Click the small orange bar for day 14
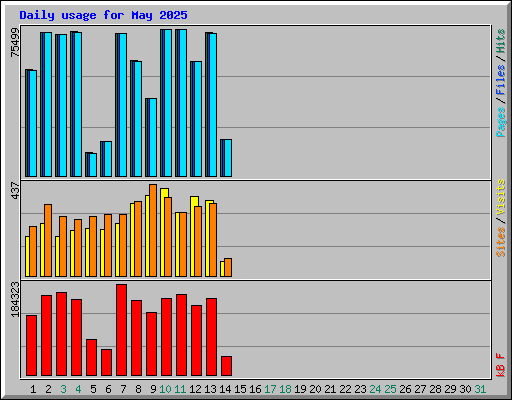 (x=228, y=267)
